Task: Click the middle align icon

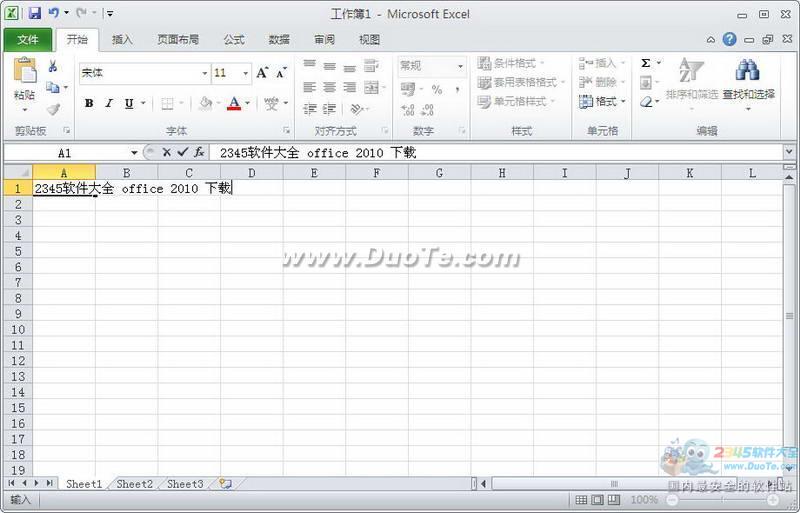Action: tap(330, 66)
